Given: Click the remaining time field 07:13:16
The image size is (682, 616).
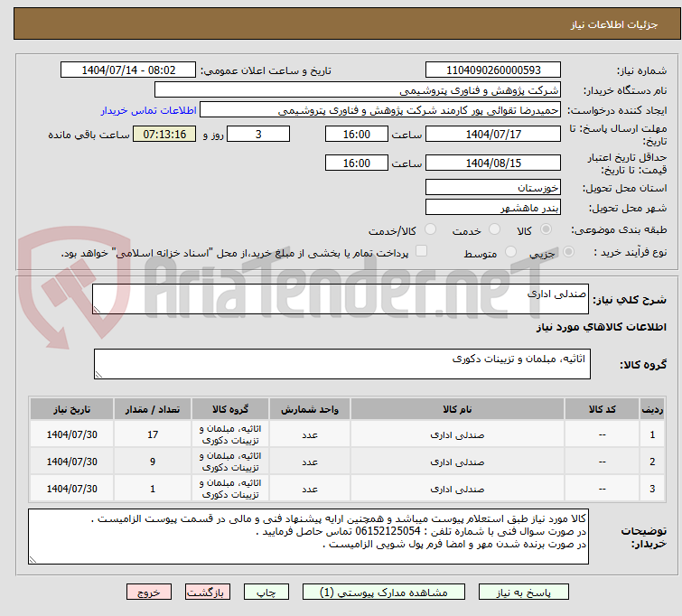Looking at the screenshot, I should tap(164, 134).
